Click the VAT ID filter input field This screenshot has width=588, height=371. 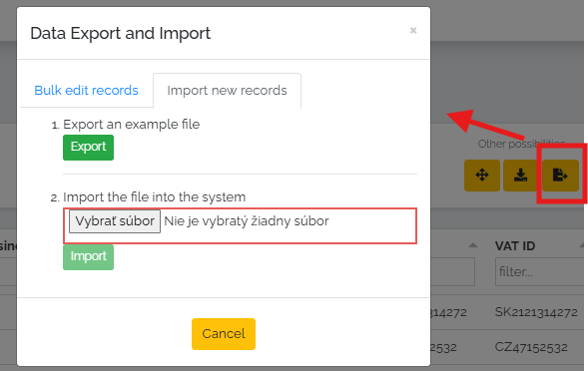pyautogui.click(x=541, y=271)
